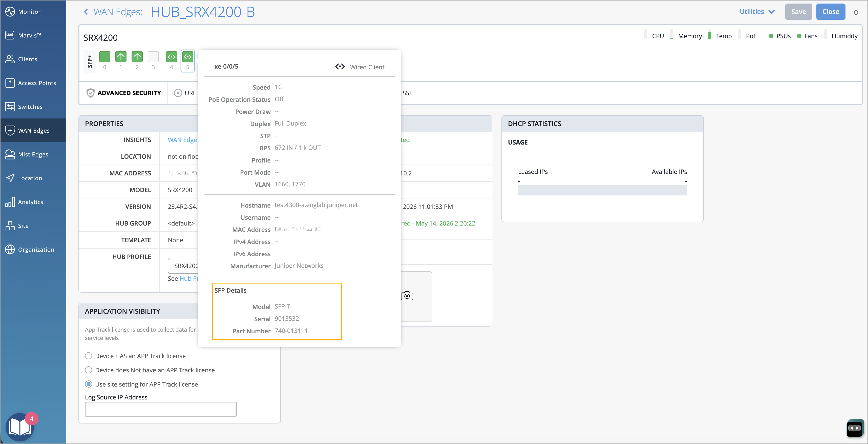
Task: Open the Marvis chatbot icon
Action: (x=855, y=428)
